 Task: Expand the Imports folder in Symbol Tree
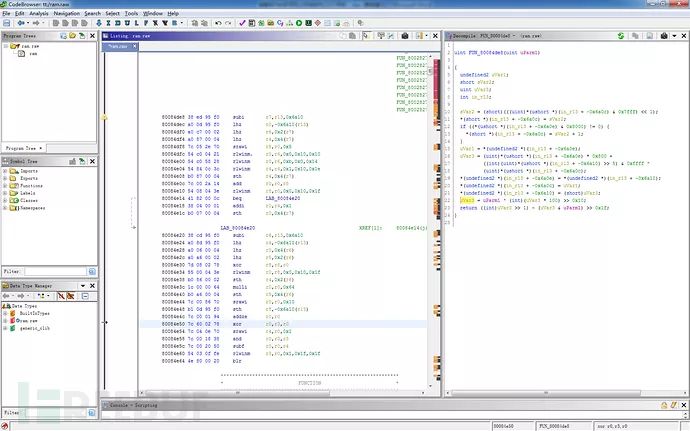point(4,169)
